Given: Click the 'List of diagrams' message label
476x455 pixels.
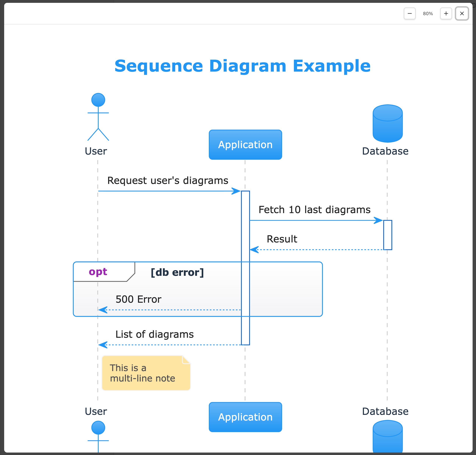Looking at the screenshot, I should tap(155, 334).
